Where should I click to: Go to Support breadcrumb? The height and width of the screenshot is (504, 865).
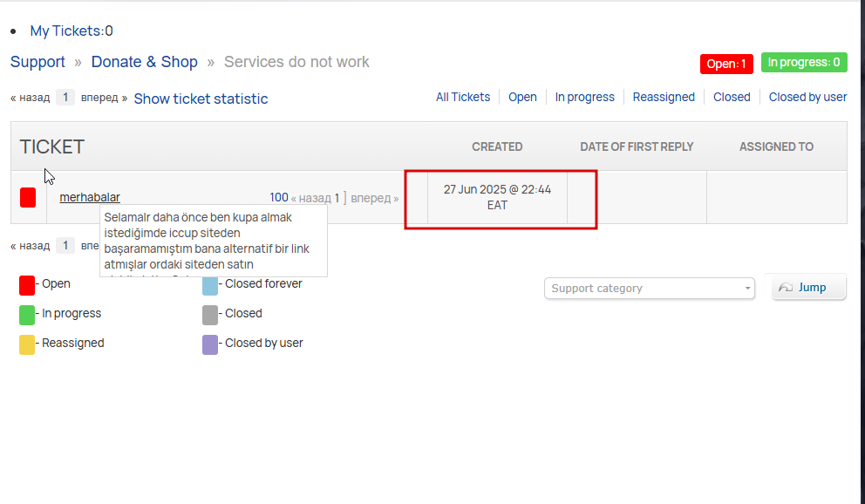click(37, 62)
